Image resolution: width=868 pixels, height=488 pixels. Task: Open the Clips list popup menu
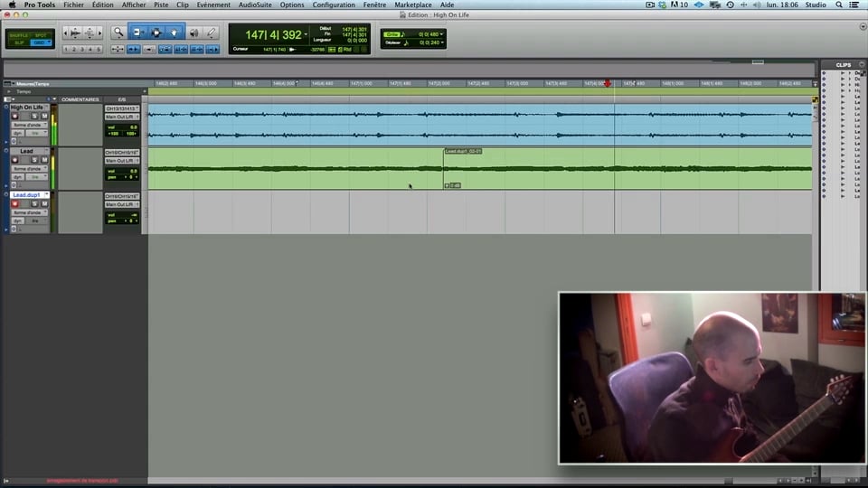coord(862,65)
